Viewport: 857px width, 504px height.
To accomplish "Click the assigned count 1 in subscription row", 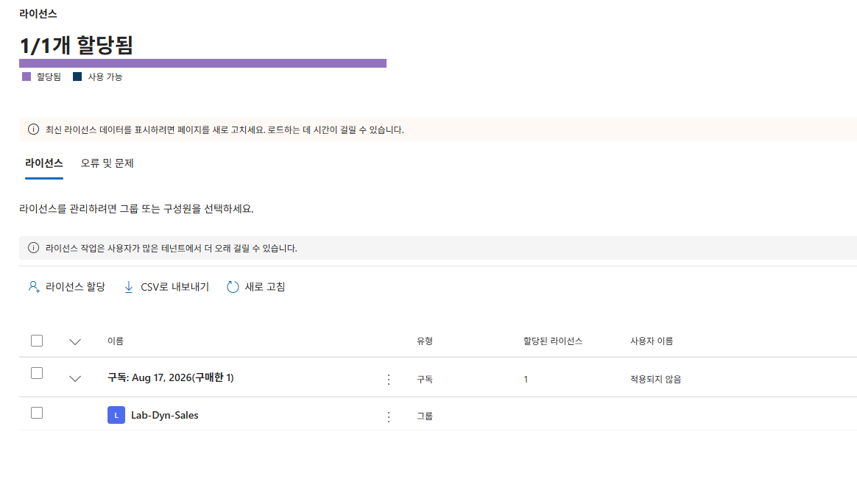I will (x=526, y=379).
